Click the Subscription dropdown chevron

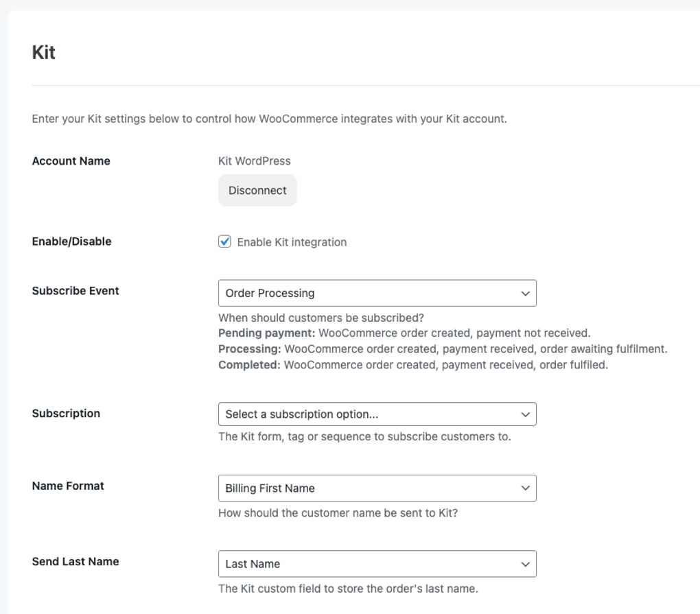pos(526,414)
